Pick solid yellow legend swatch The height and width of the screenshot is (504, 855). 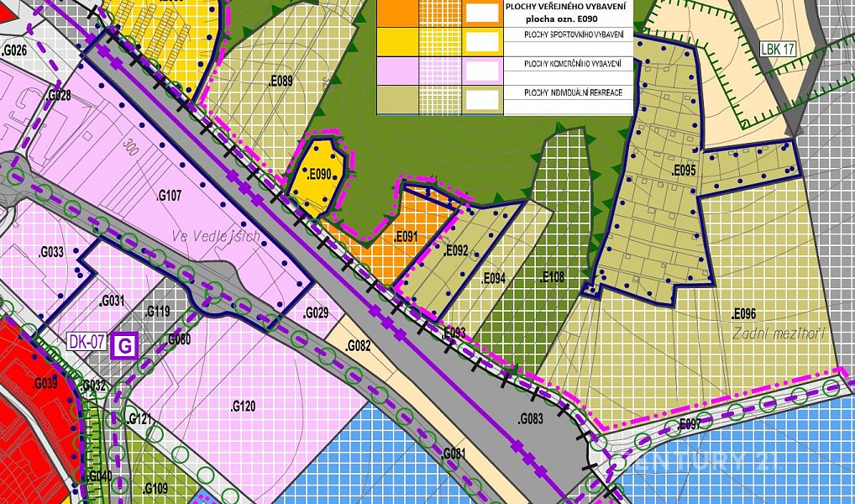point(397,42)
